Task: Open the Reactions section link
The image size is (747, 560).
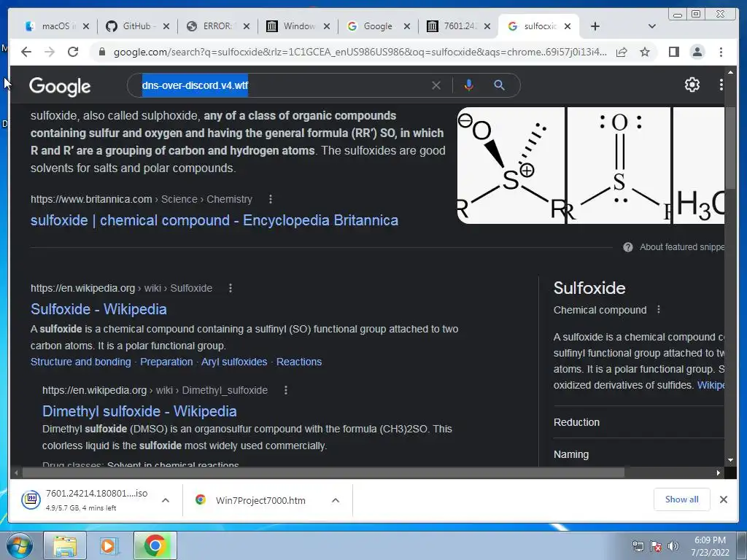Action: 298,362
